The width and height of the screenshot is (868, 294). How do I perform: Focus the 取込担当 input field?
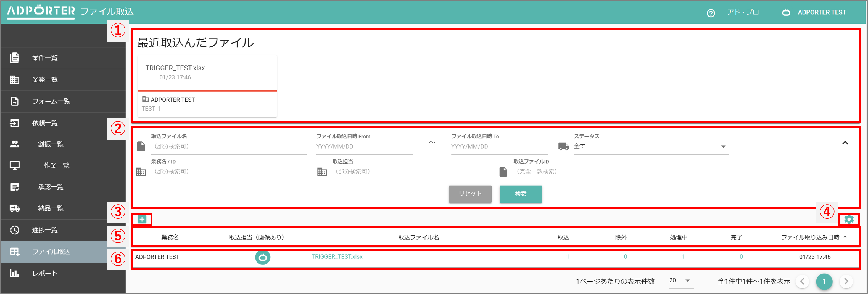point(410,172)
